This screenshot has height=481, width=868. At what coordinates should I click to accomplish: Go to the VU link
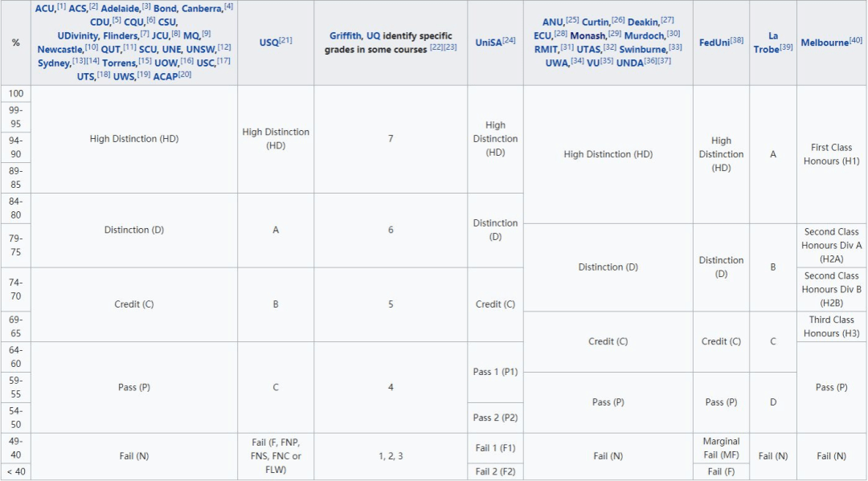[x=593, y=63]
